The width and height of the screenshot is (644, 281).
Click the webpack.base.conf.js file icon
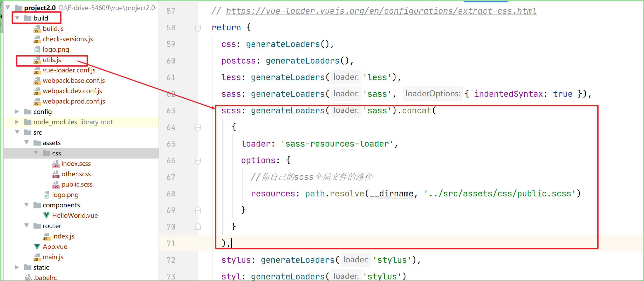pyautogui.click(x=37, y=81)
